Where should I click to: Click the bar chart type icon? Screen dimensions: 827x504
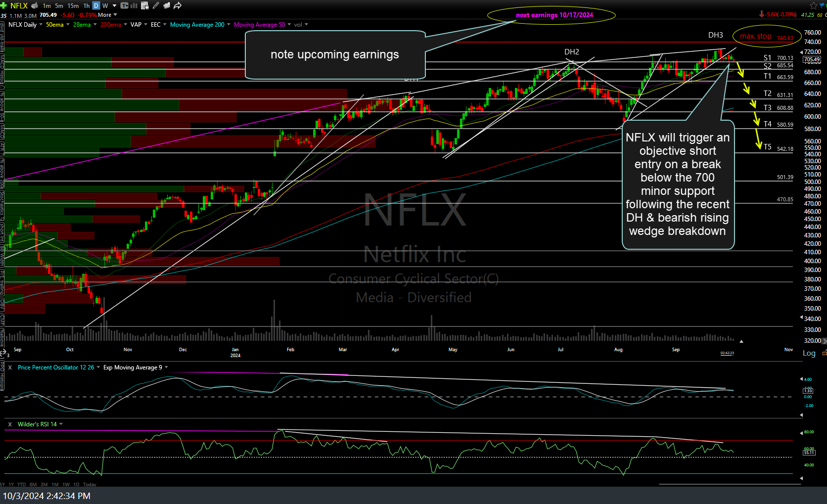134,5
